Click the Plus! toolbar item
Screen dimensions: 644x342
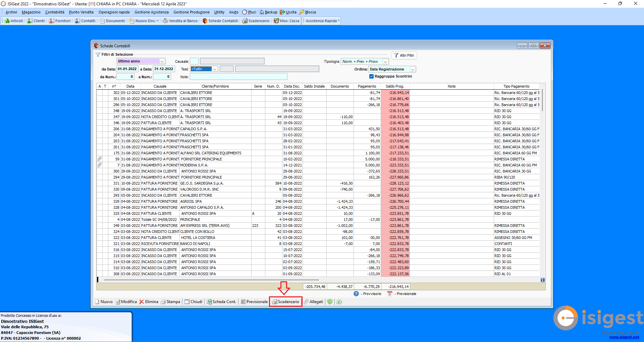tap(249, 12)
